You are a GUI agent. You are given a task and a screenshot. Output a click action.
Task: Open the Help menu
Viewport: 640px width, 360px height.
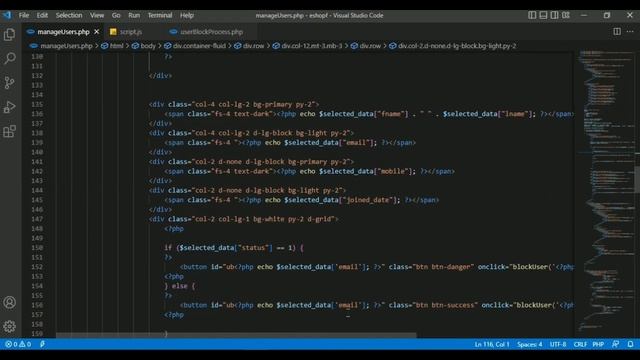[187, 16]
